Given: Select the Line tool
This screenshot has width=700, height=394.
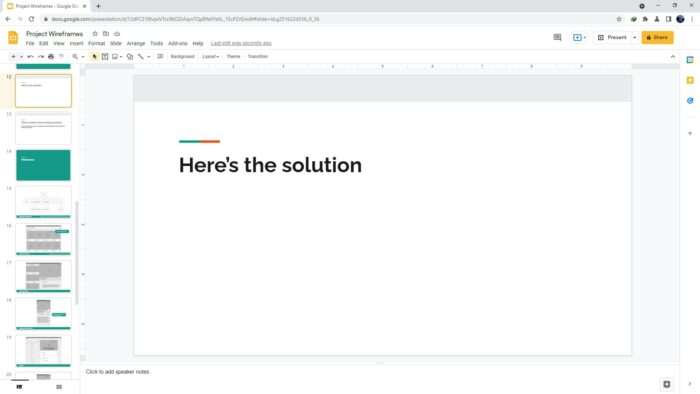Looking at the screenshot, I should (x=141, y=57).
